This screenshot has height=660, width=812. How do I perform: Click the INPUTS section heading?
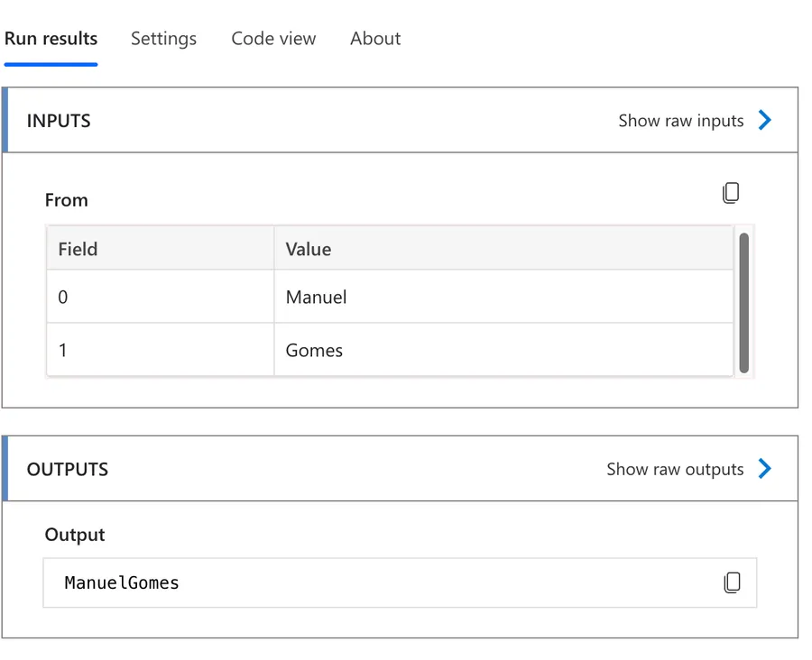click(59, 121)
